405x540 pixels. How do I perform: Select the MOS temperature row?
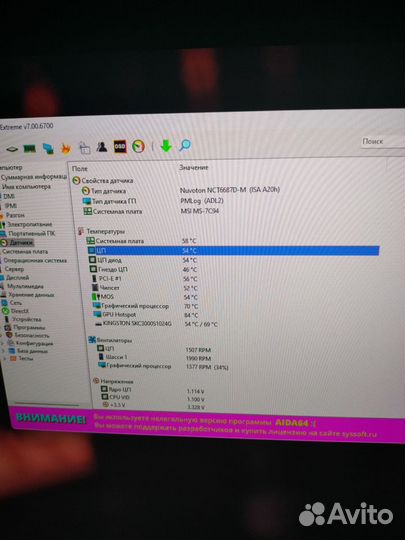(x=103, y=297)
